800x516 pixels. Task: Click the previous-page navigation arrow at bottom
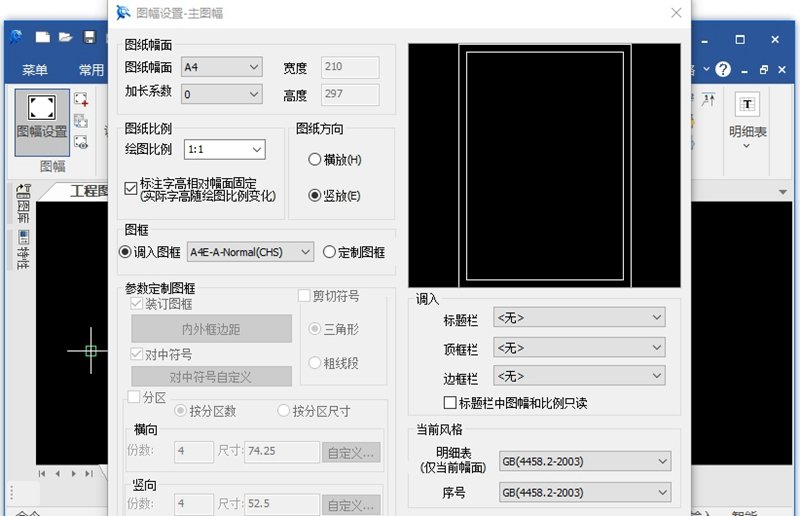(x=58, y=474)
